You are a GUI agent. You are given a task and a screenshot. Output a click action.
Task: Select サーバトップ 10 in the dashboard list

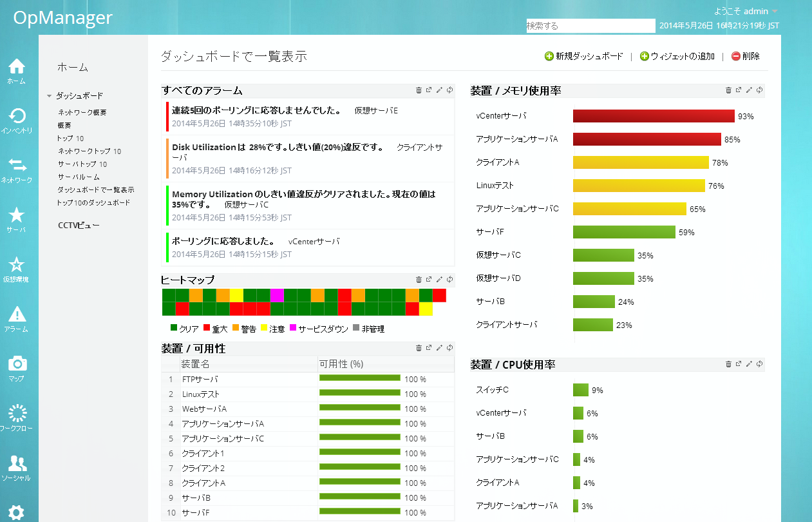tap(82, 164)
